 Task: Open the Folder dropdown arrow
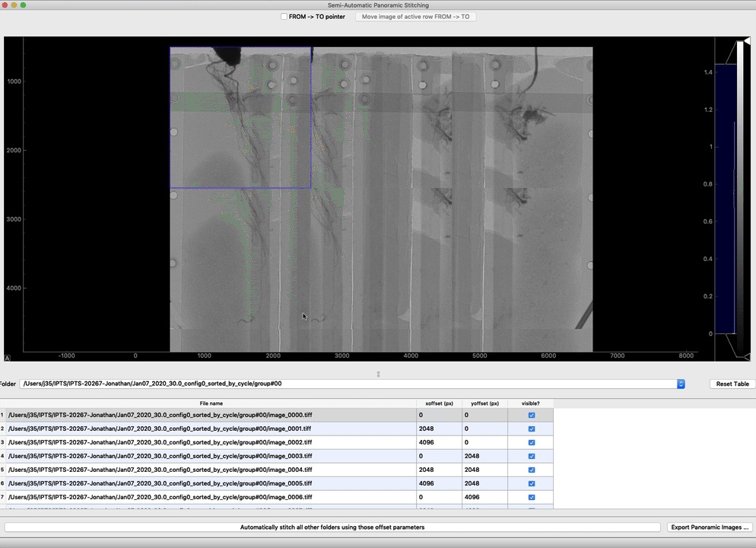(x=681, y=384)
